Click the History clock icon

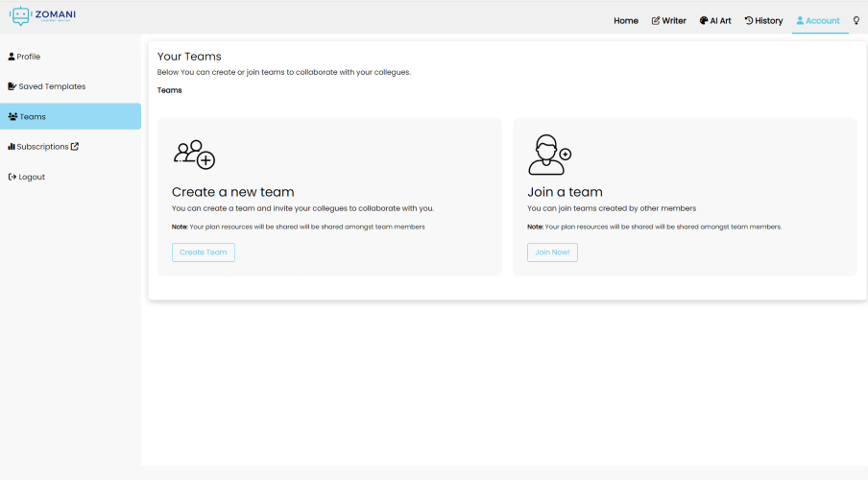click(x=748, y=20)
